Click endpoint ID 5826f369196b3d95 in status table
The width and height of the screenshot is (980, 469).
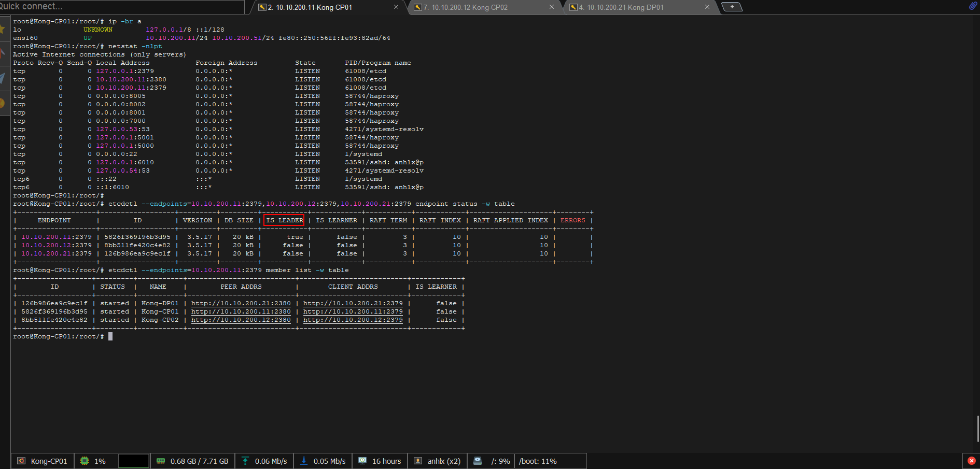click(137, 237)
